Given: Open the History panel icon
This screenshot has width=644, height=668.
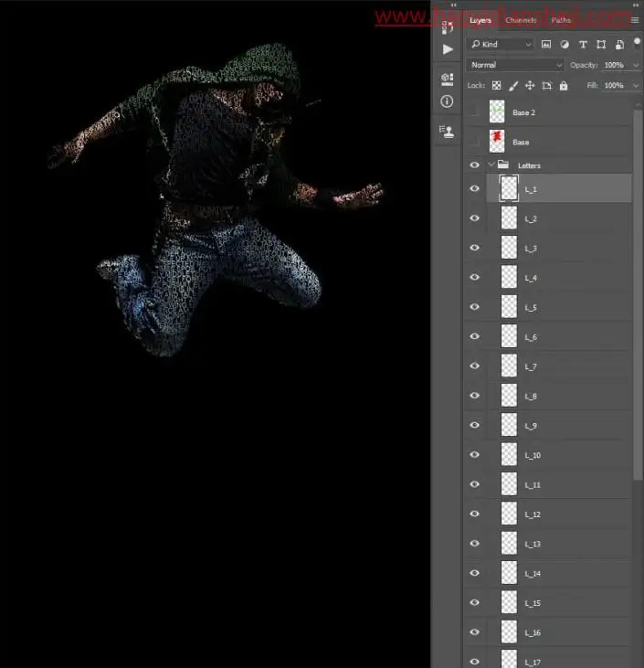Looking at the screenshot, I should [448, 27].
